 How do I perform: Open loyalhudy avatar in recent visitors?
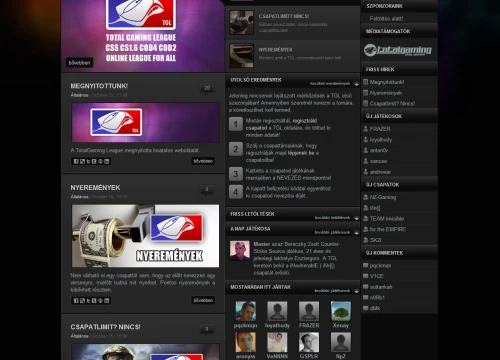click(x=277, y=311)
